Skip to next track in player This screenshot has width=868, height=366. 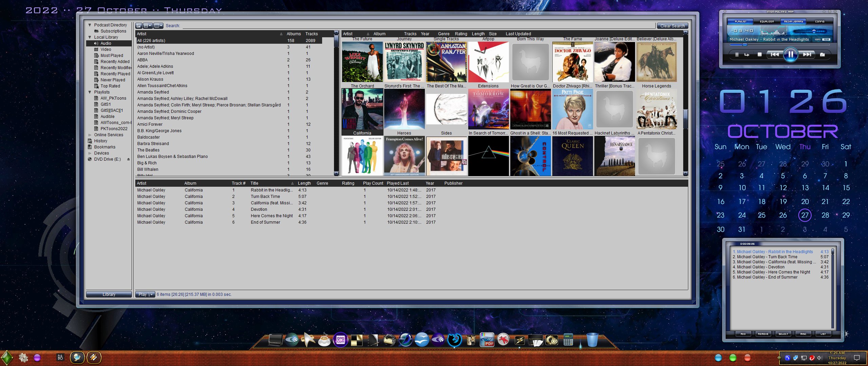[807, 54]
